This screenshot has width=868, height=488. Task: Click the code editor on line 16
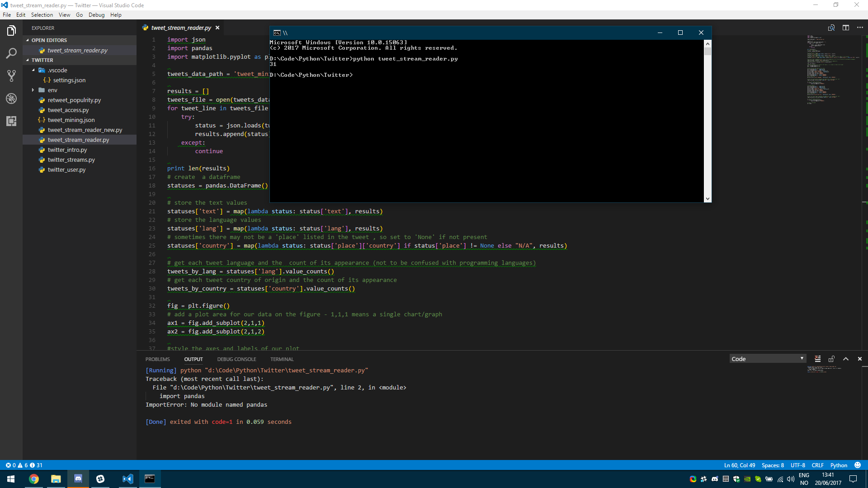point(198,169)
